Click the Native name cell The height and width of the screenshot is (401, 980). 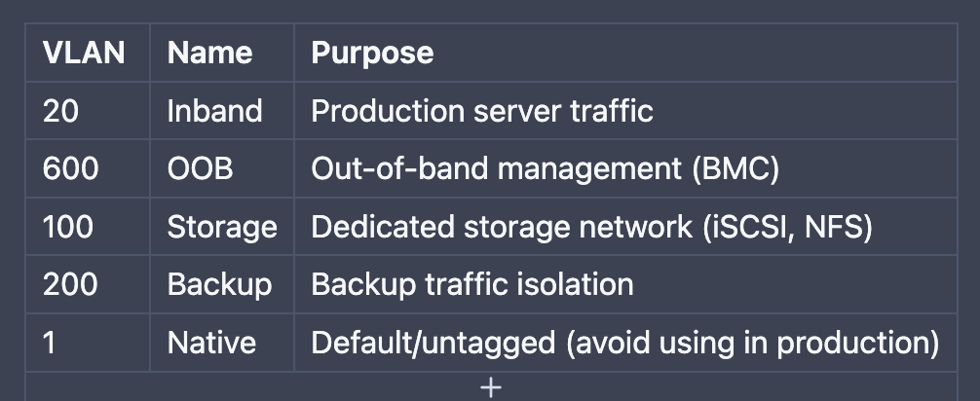tap(222, 343)
